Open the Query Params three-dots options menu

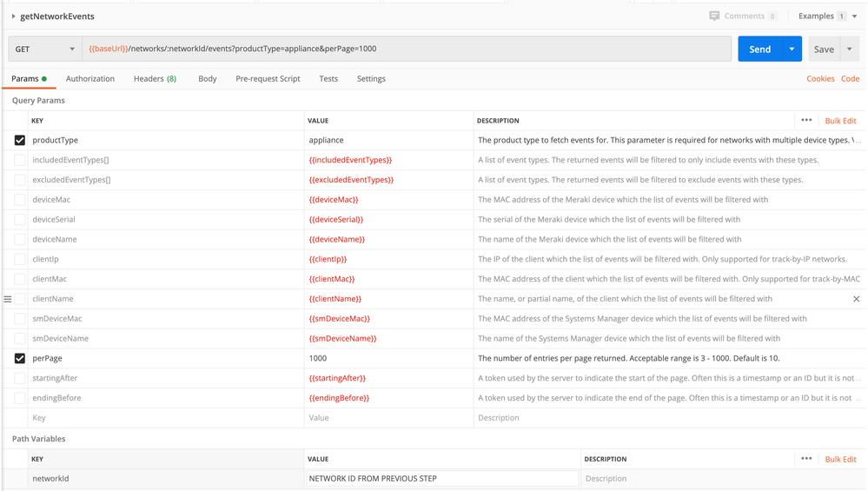click(x=806, y=121)
